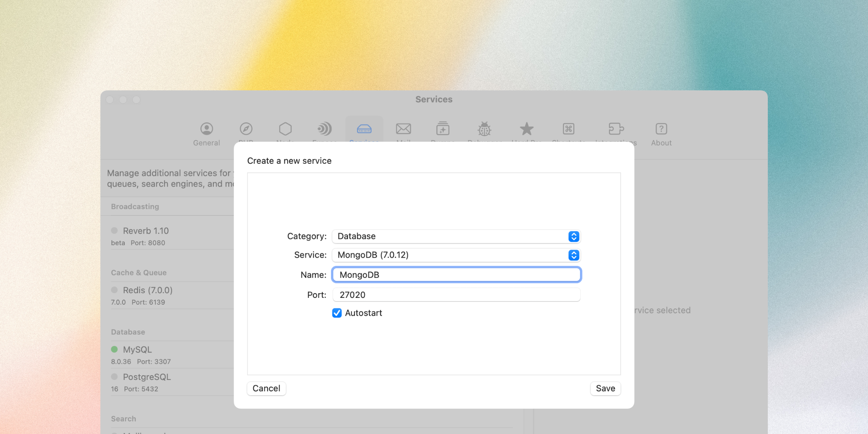Click the Save button

[606, 387]
